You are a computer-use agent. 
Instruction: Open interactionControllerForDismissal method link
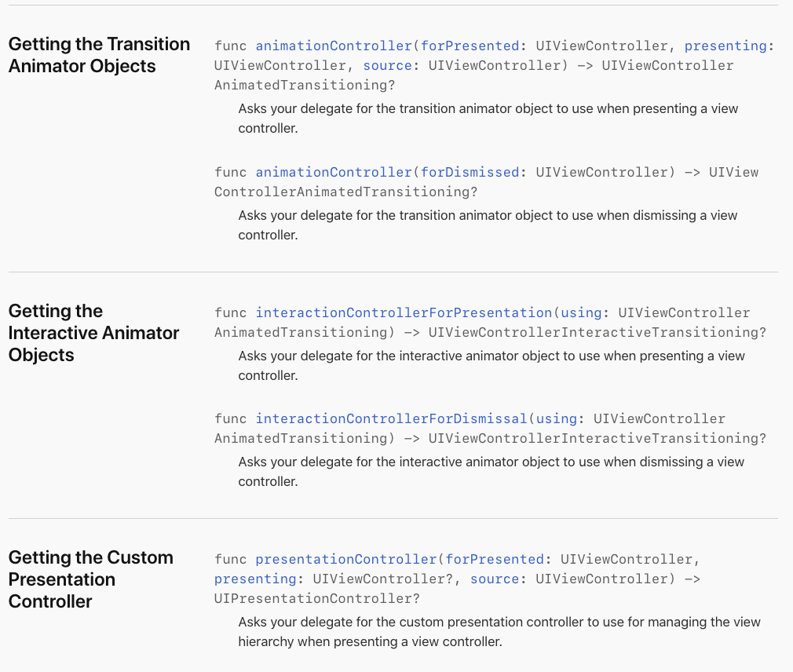pyautogui.click(x=392, y=419)
